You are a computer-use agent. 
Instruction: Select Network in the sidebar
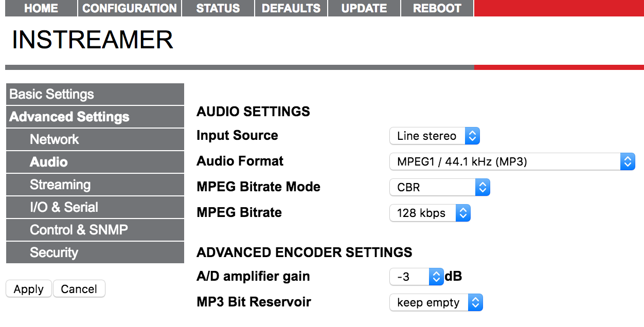[95, 139]
